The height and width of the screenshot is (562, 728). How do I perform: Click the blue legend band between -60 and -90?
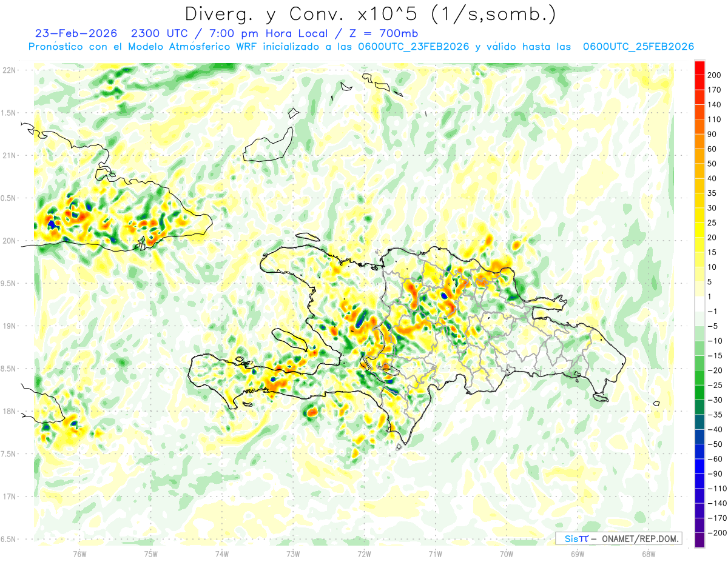tap(699, 466)
